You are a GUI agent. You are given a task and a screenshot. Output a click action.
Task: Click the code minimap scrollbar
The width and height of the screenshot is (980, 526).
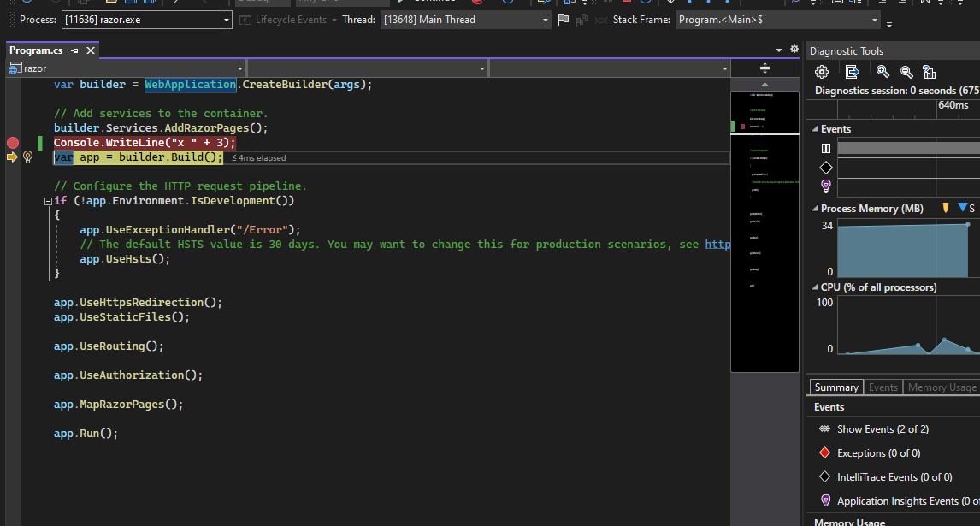[765, 232]
